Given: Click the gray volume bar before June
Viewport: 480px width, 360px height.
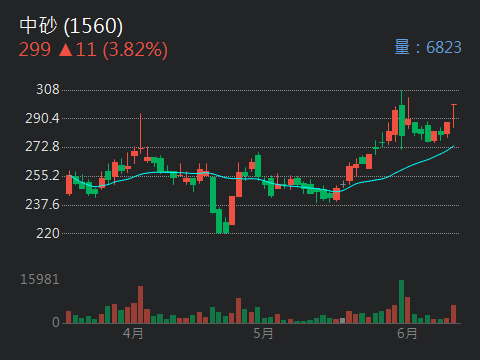Looking at the screenshot, I should pos(342,321).
